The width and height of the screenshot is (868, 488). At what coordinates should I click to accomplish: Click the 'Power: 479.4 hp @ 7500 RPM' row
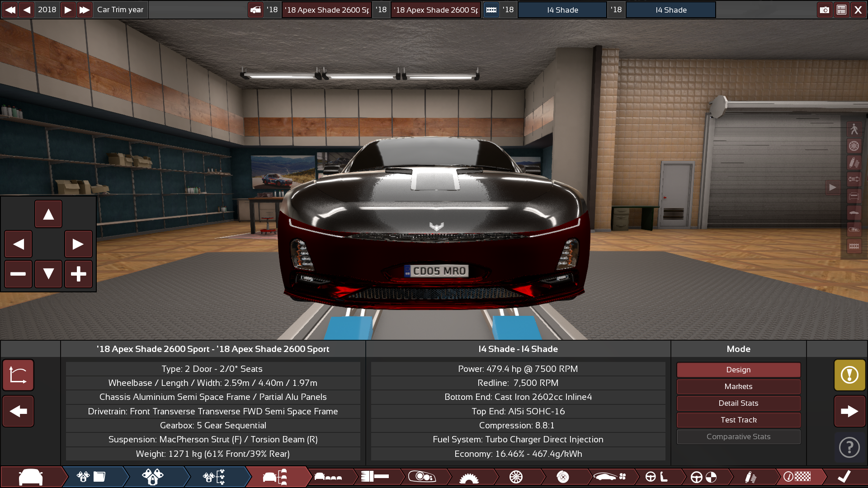[x=518, y=369]
